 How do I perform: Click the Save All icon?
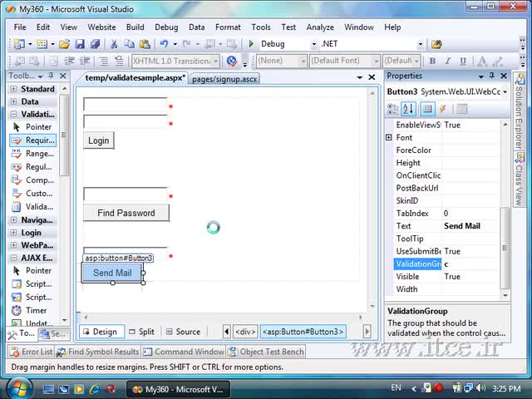coord(95,44)
